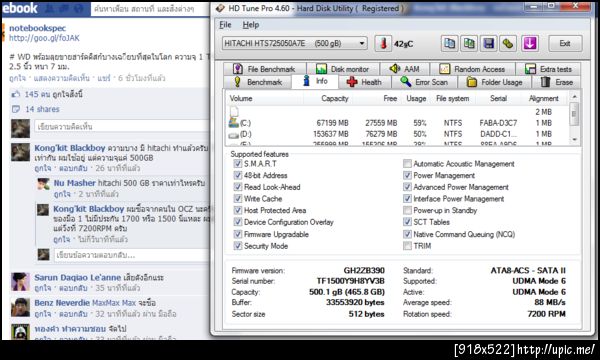Toggle the SCT Tables checkbox
Image resolution: width=600 pixels, height=360 pixels.
coord(407,222)
